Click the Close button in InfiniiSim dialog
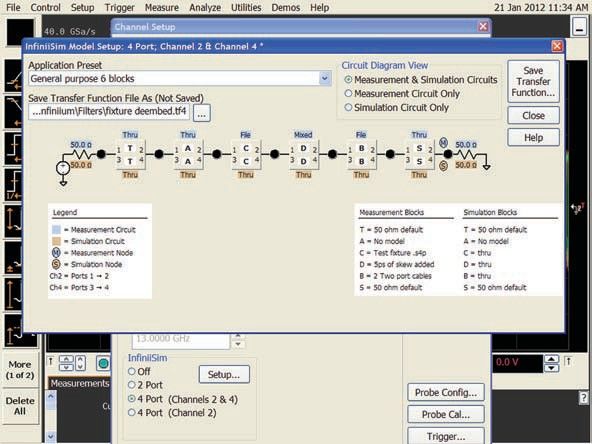 (x=533, y=116)
